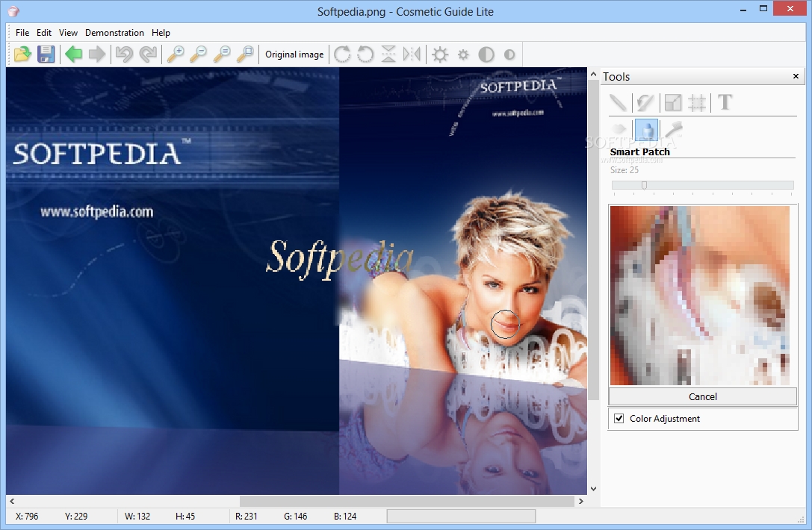The image size is (812, 530).
Task: Click the 'G: 146' status bar value
Action: [x=295, y=516]
